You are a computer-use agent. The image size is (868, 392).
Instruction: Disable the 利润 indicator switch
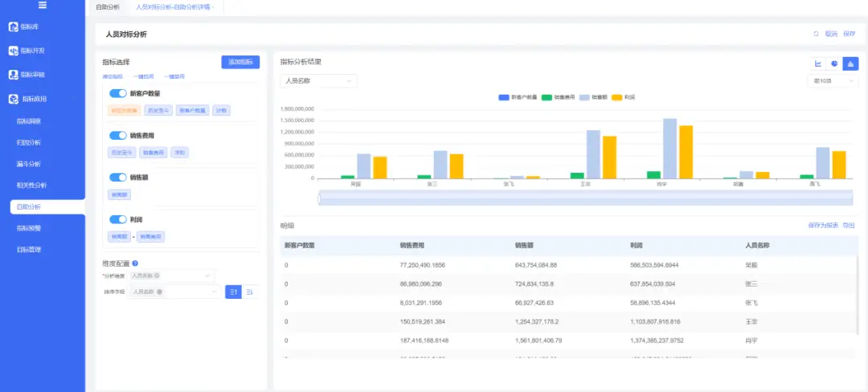(118, 219)
